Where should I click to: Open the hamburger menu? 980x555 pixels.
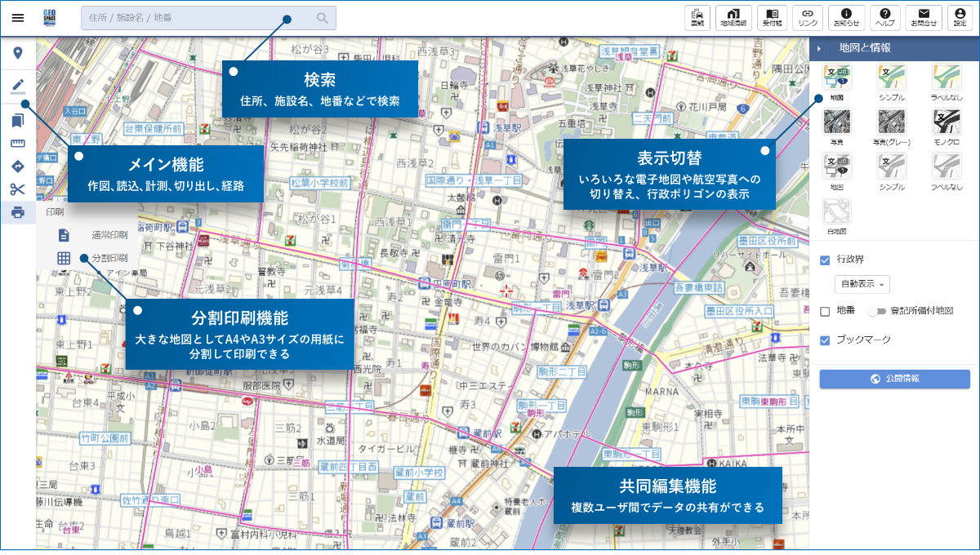pyautogui.click(x=18, y=17)
